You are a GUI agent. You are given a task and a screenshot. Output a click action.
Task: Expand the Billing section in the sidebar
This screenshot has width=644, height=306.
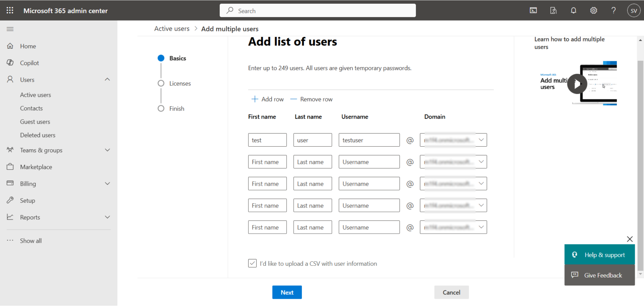tap(107, 184)
